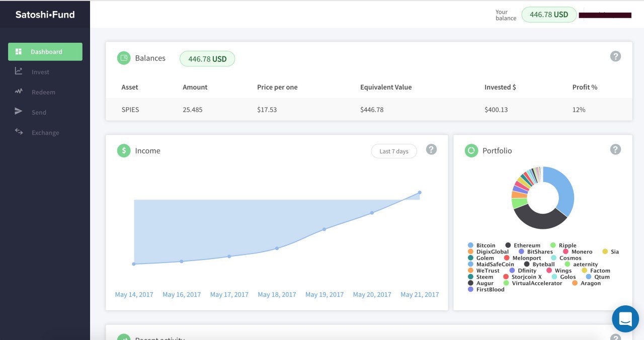Open help icon on Portfolio panel
Viewport: 644px width, 340px height.
click(x=615, y=149)
